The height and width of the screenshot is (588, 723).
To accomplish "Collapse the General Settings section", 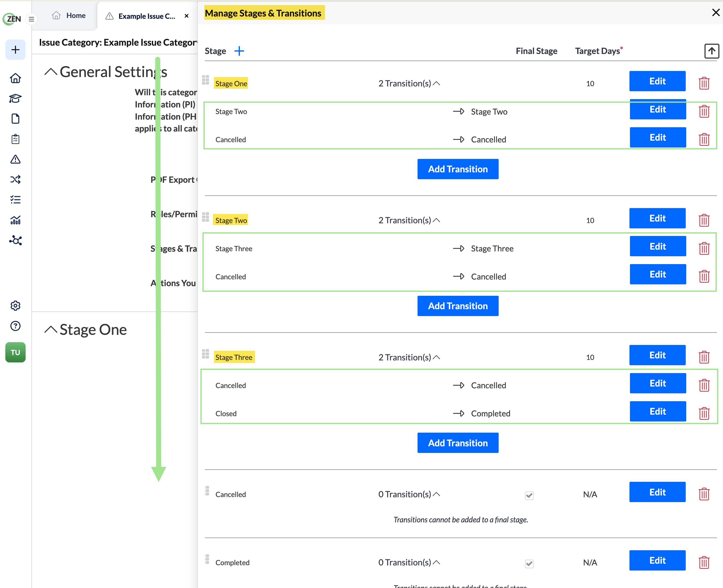I will tap(51, 71).
